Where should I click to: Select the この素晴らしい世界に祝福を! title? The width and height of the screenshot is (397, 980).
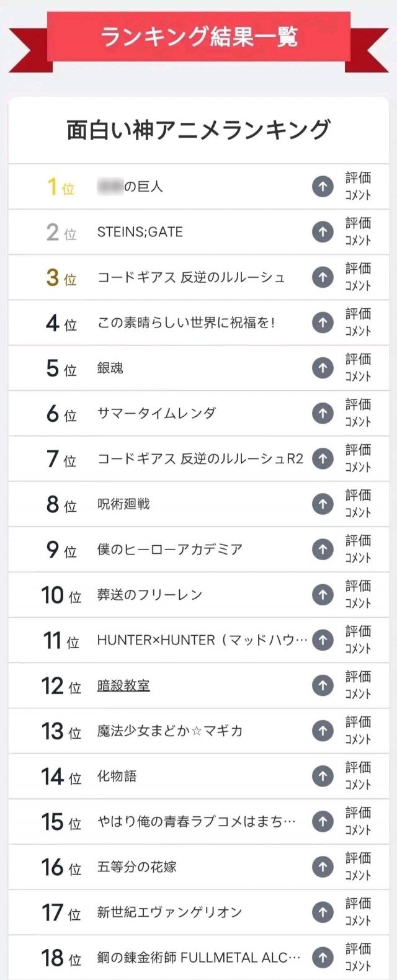click(x=186, y=323)
